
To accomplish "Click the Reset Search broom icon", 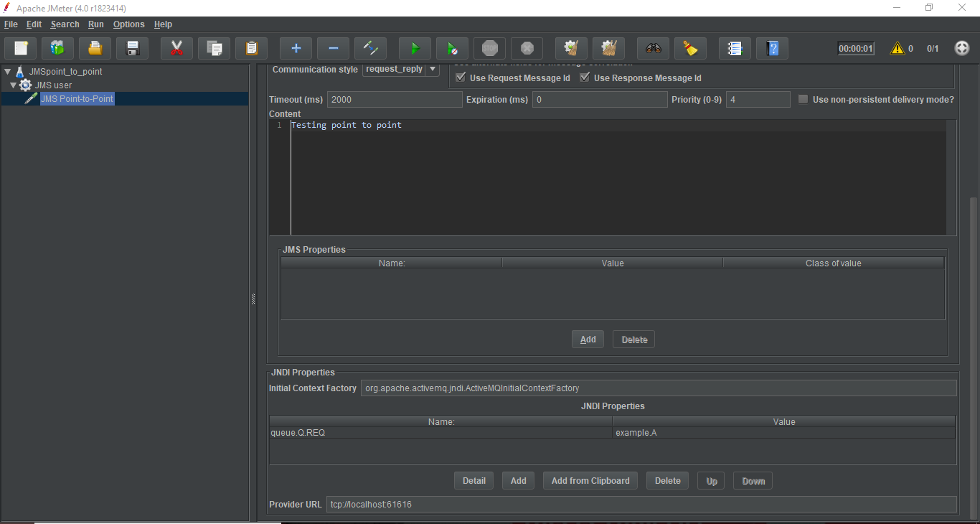I will click(690, 49).
